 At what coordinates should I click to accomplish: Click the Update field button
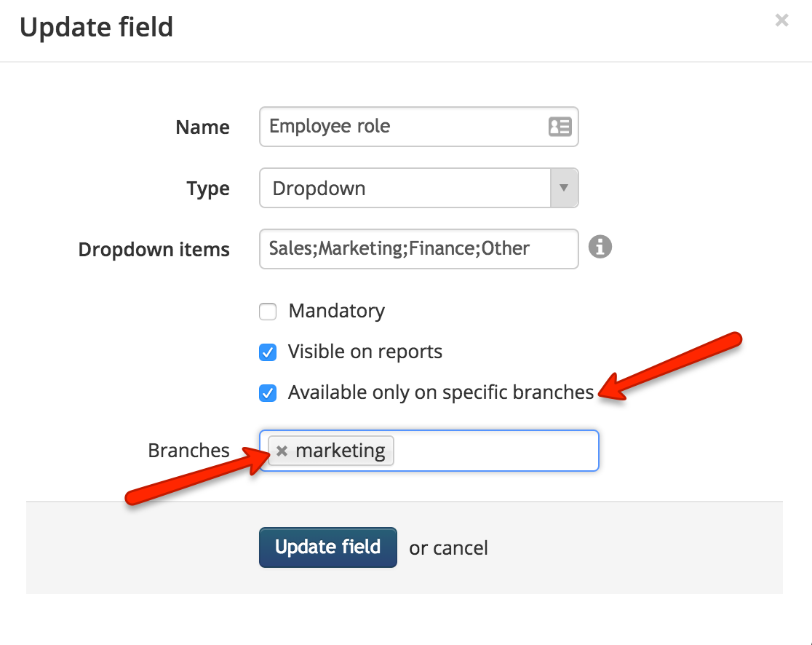(328, 547)
